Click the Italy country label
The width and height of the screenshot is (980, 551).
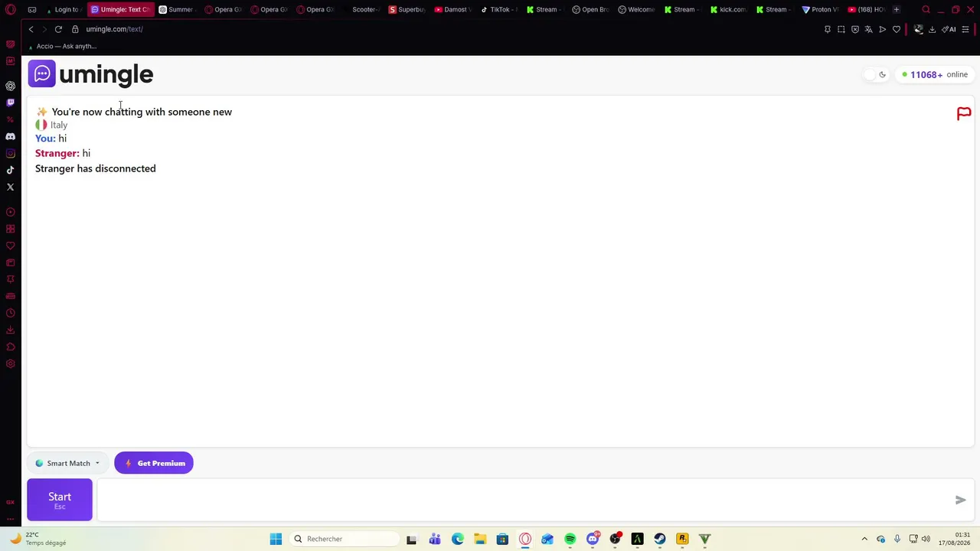[59, 125]
